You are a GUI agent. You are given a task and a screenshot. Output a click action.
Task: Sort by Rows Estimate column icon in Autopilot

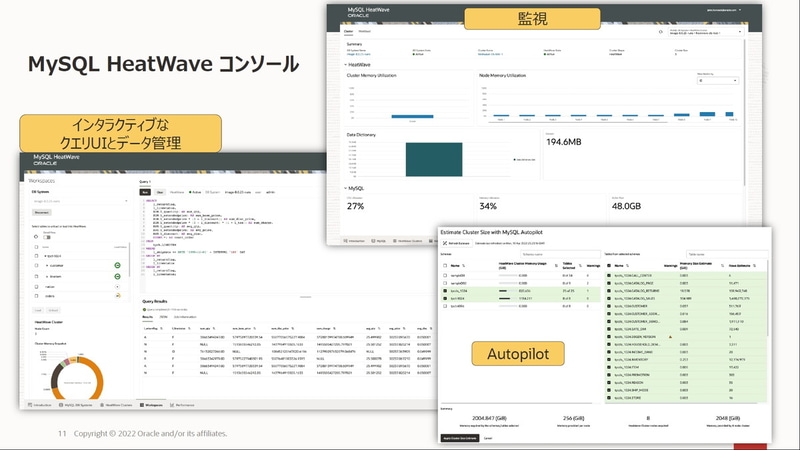click(x=755, y=266)
